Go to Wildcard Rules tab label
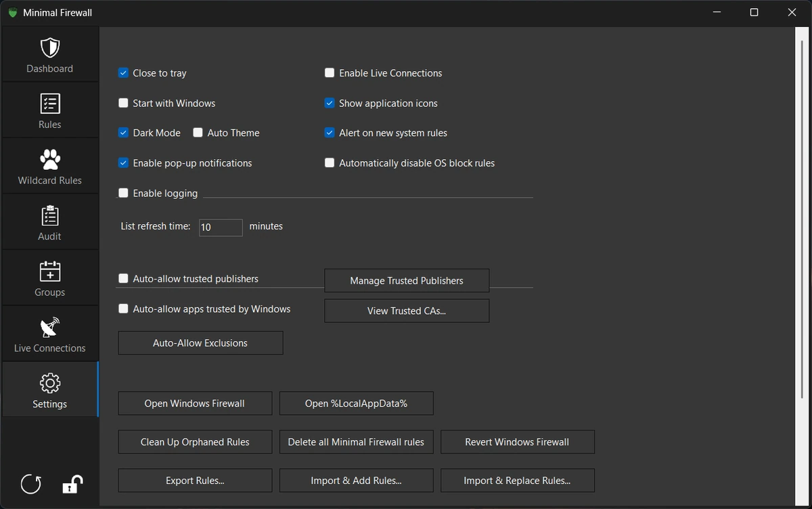The image size is (812, 509). [50, 181]
